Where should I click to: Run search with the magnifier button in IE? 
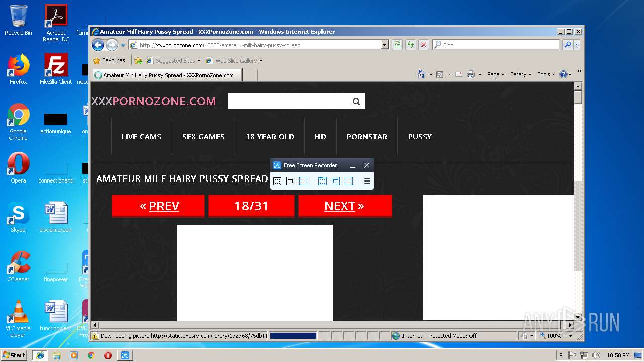pyautogui.click(x=568, y=45)
